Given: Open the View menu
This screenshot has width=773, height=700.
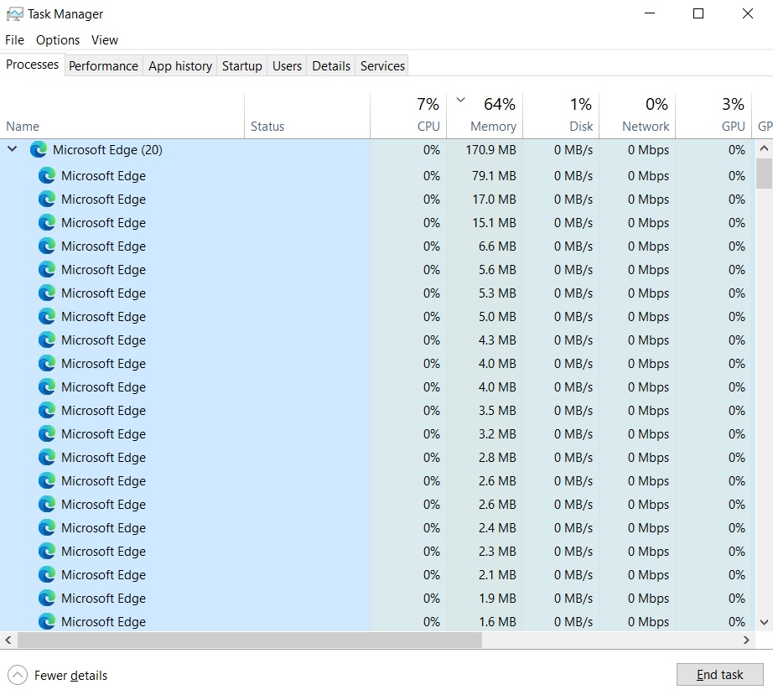Looking at the screenshot, I should click(x=104, y=39).
